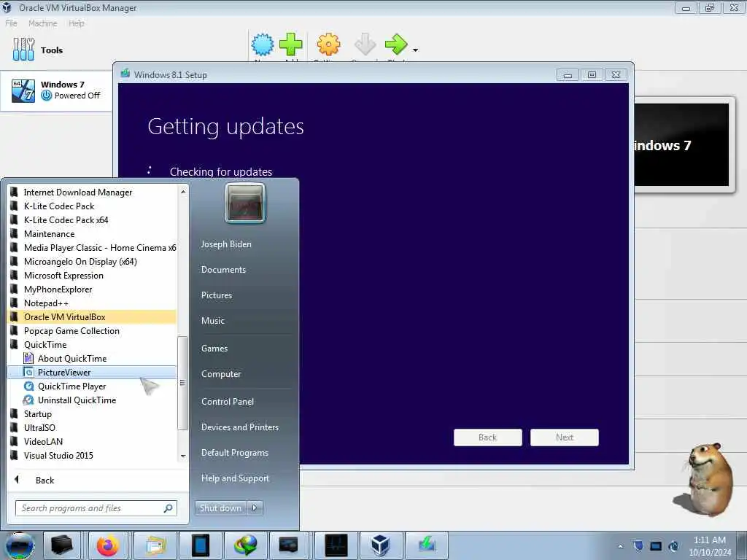Open Pictures from Start menu
The height and width of the screenshot is (560, 747).
coord(216,295)
